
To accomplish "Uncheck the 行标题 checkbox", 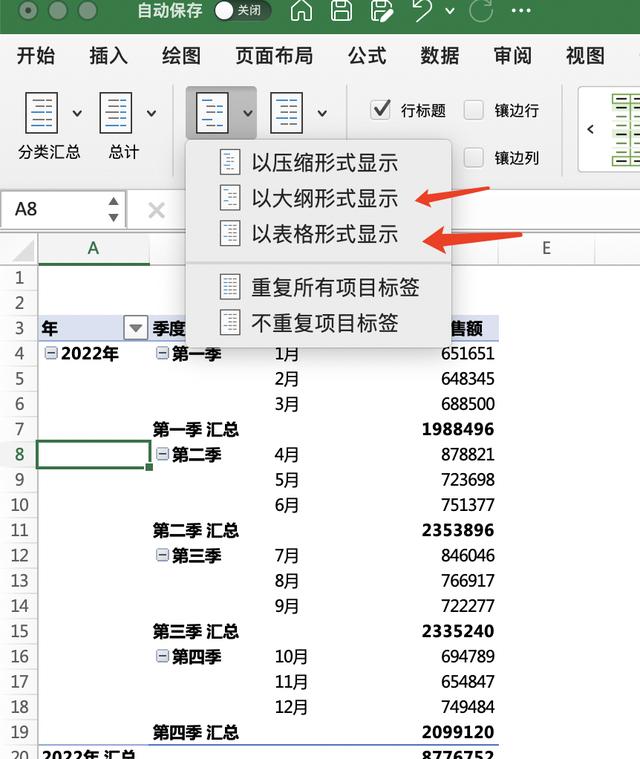I will coord(380,110).
